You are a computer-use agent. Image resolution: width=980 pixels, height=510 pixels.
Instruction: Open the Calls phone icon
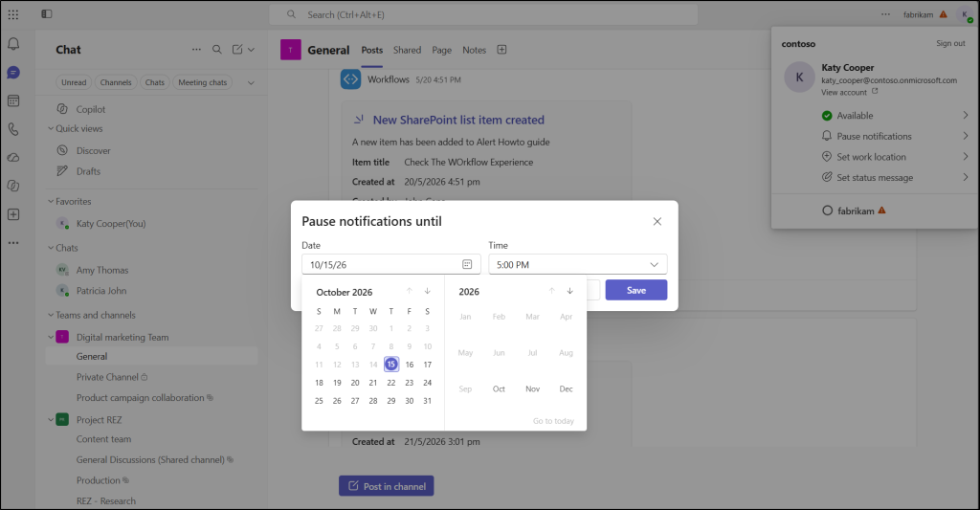pyautogui.click(x=13, y=129)
